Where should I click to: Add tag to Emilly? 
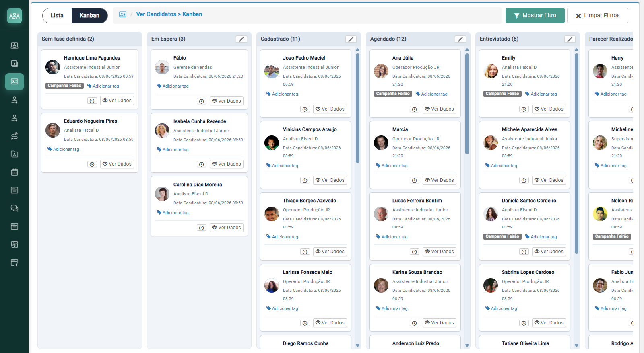click(541, 94)
